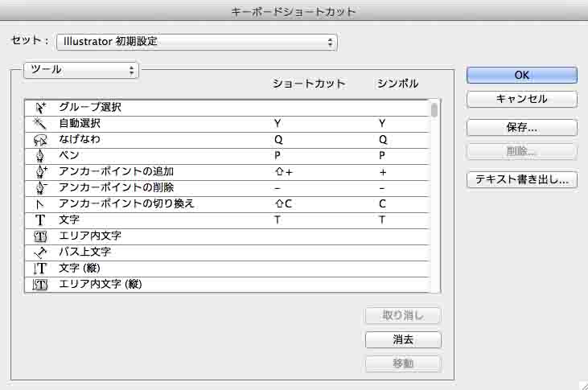
Task: Click the Add Anchor Point tool icon
Action: pyautogui.click(x=39, y=171)
